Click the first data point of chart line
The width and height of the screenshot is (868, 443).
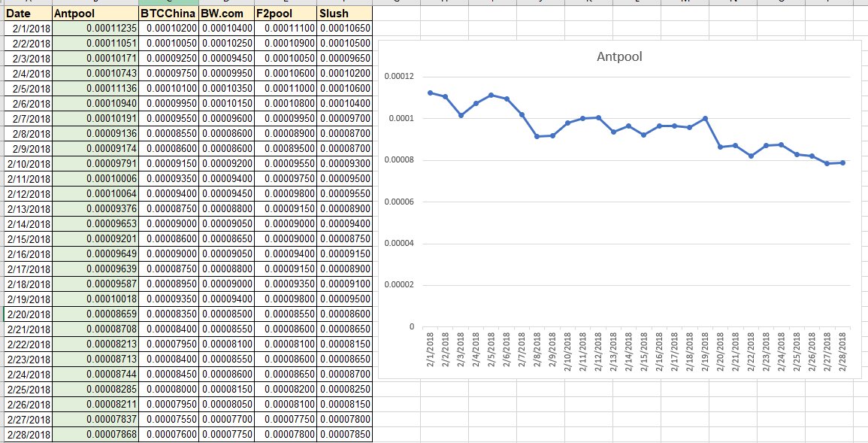coord(430,93)
